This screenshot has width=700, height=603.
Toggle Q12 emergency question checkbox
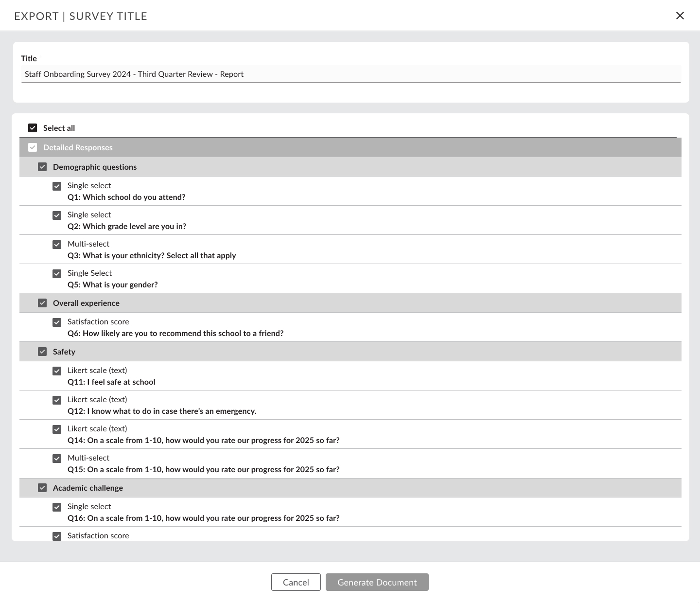click(x=57, y=400)
